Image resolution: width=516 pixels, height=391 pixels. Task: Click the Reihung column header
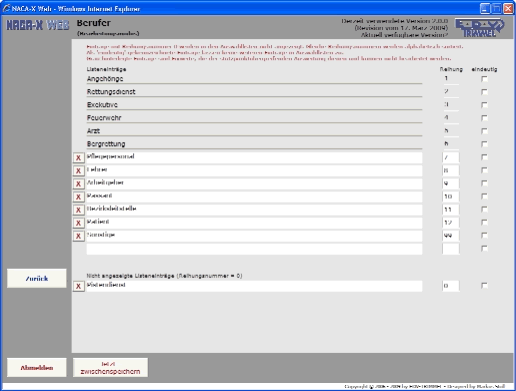point(451,69)
